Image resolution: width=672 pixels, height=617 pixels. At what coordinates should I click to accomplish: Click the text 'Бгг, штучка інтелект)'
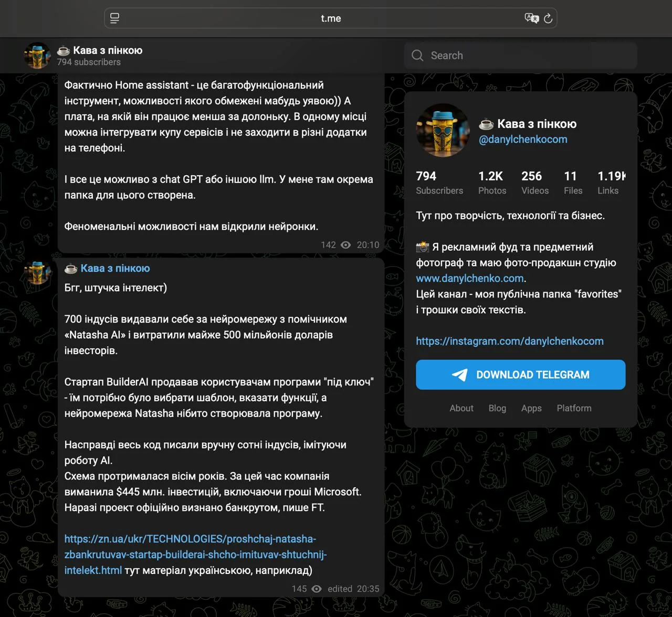click(115, 288)
